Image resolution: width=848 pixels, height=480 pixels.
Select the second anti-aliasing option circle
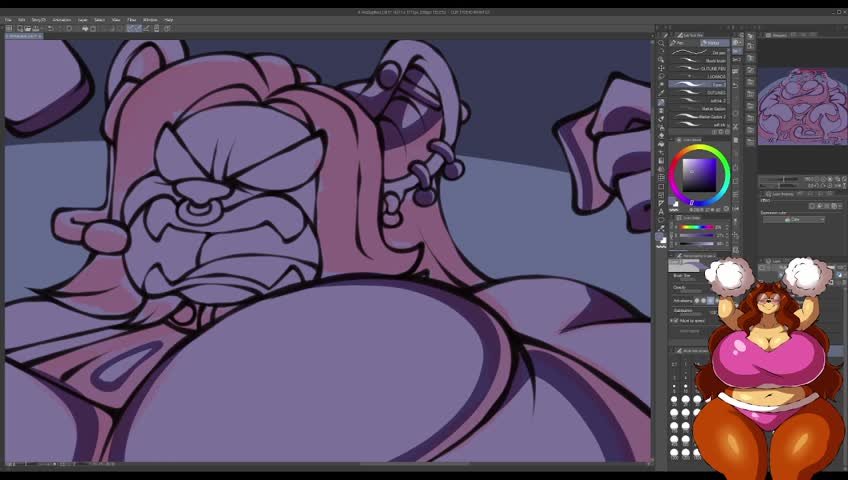tap(703, 300)
